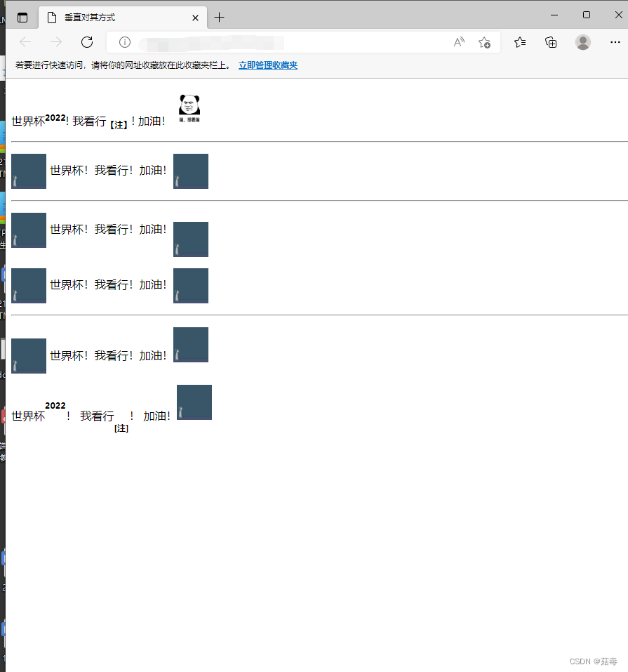Open Collections panel
This screenshot has height=672, width=628.
point(551,42)
